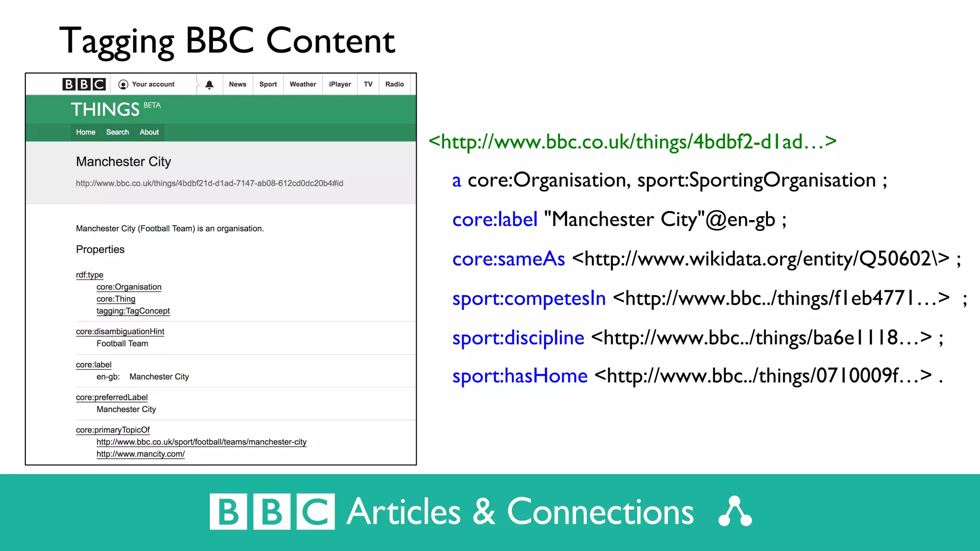Follow the core:label property link
This screenshot has width=980, height=551.
point(94,364)
